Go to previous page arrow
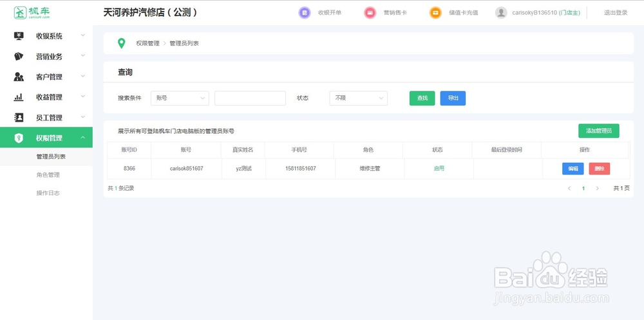Screen dimensions: 644x320 (569, 188)
